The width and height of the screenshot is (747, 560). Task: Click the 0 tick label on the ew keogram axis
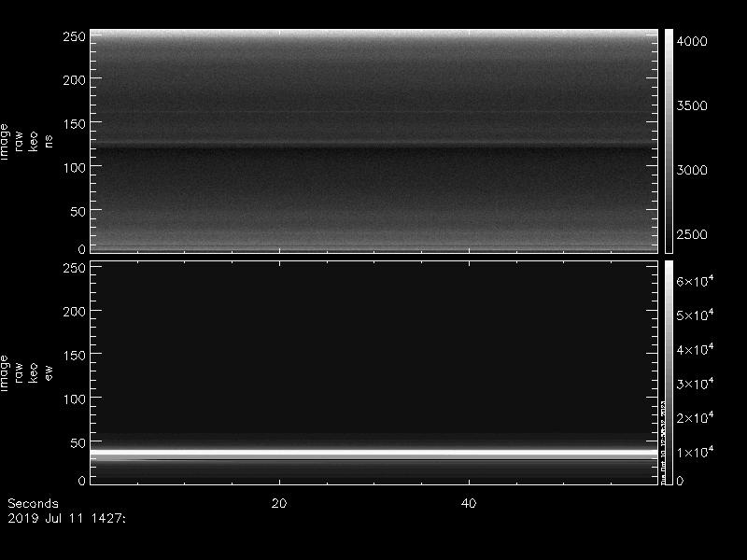81,480
